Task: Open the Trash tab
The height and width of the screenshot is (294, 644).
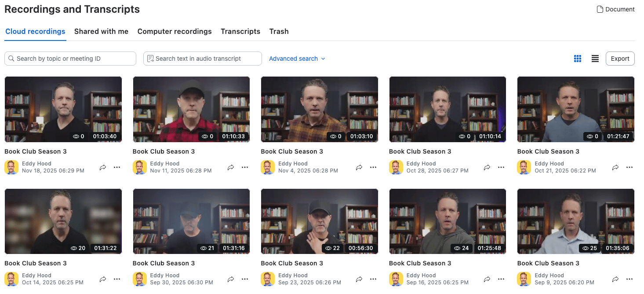Action: pos(279,32)
